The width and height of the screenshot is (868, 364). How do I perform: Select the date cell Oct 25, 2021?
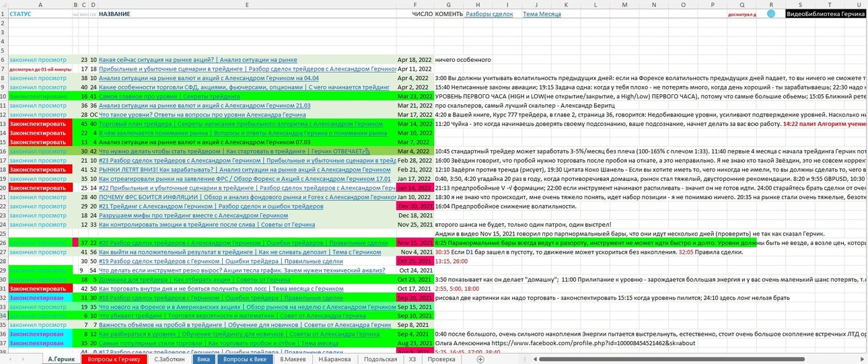[414, 261]
